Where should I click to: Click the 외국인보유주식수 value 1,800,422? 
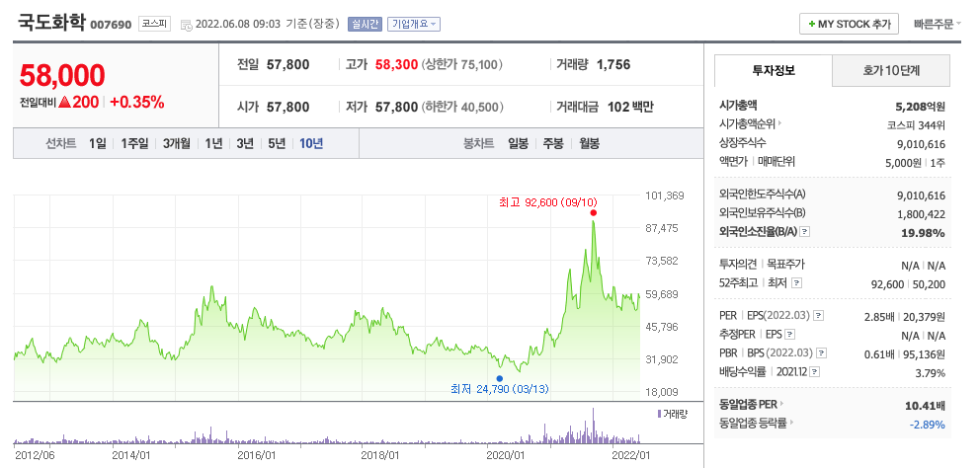tap(922, 214)
